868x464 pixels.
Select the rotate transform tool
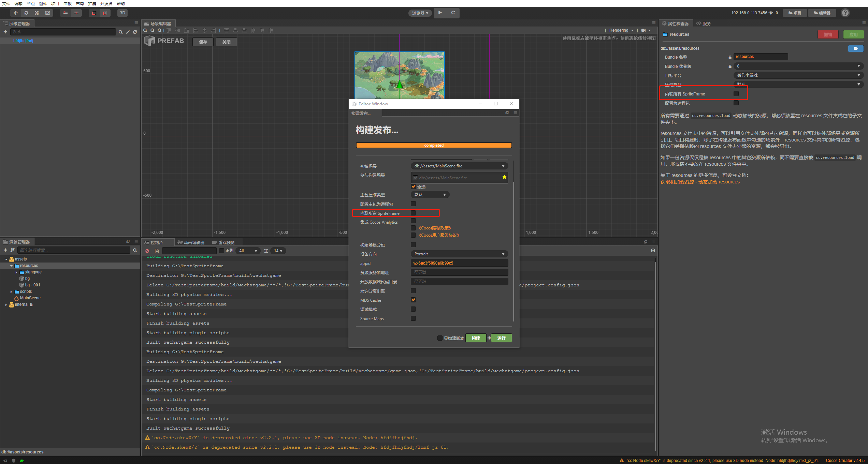[x=26, y=13]
